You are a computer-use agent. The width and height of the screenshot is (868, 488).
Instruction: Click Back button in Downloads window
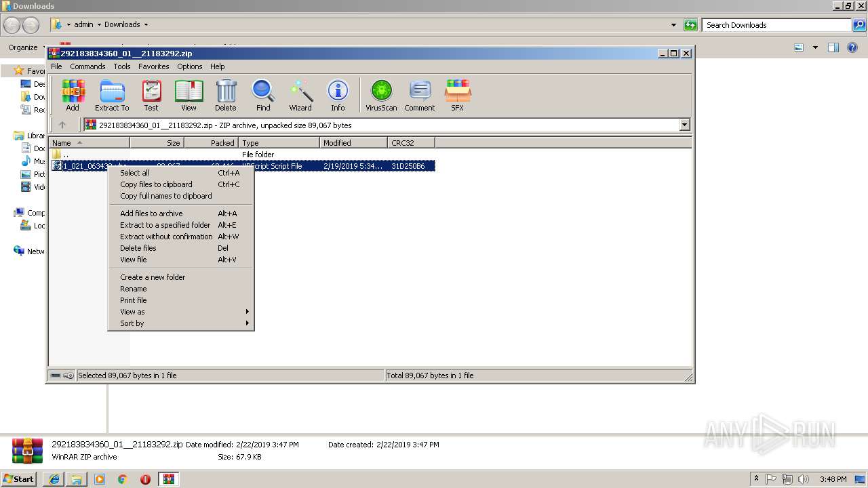[x=12, y=25]
